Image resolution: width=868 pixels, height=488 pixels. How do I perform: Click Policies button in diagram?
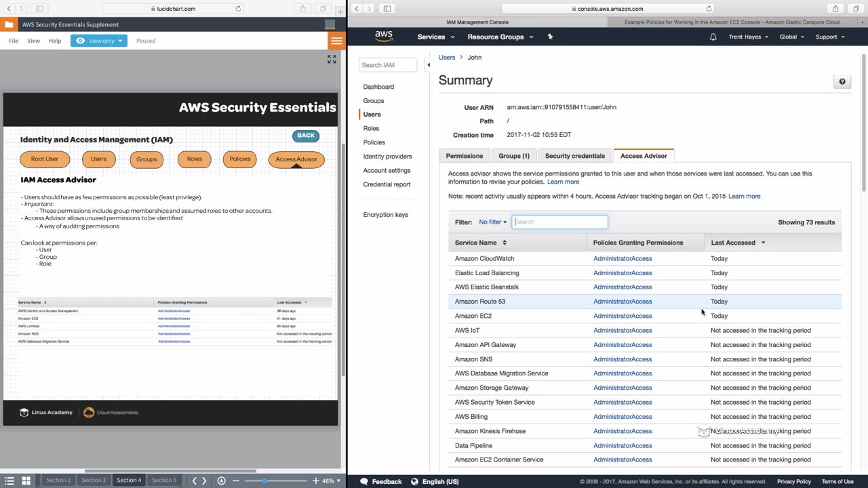tap(239, 159)
